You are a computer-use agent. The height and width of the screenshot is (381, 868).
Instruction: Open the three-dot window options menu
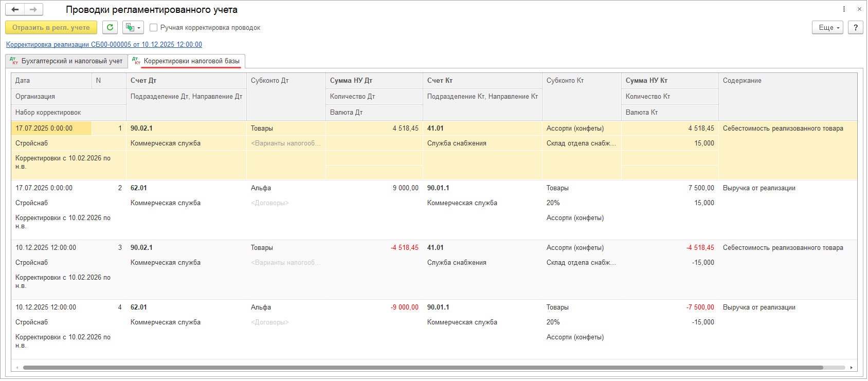844,9
